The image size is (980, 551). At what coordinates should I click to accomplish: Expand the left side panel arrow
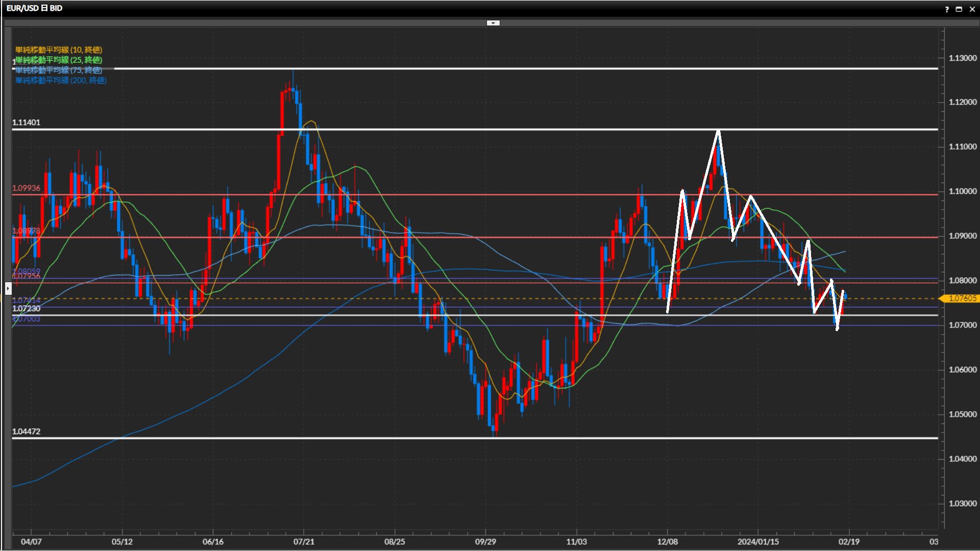(x=8, y=289)
